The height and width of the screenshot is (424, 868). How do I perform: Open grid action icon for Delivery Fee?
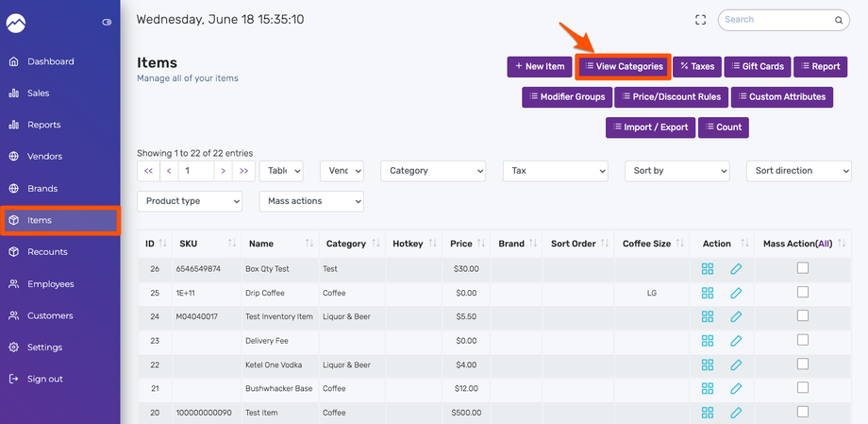(x=708, y=341)
